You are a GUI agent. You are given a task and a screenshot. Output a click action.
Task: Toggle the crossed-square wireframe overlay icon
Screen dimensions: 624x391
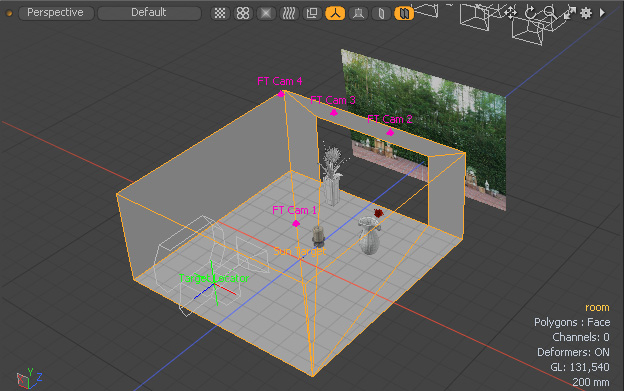pyautogui.click(x=266, y=13)
